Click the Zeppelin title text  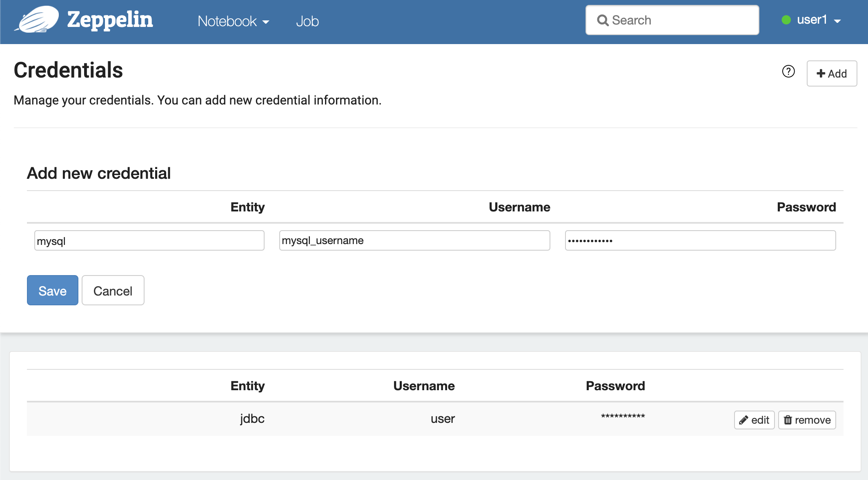[110, 20]
